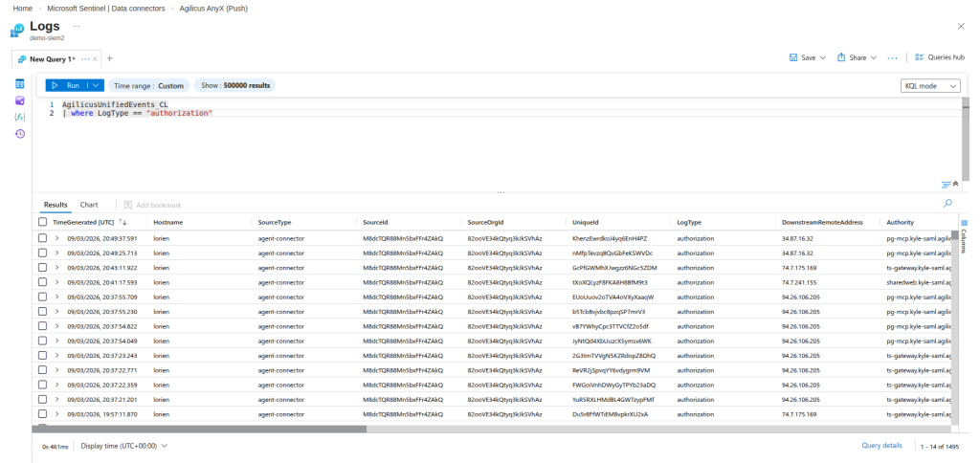This screenshot has width=980, height=463.
Task: Expand the row at 20:37:55.230
Action: click(56, 311)
